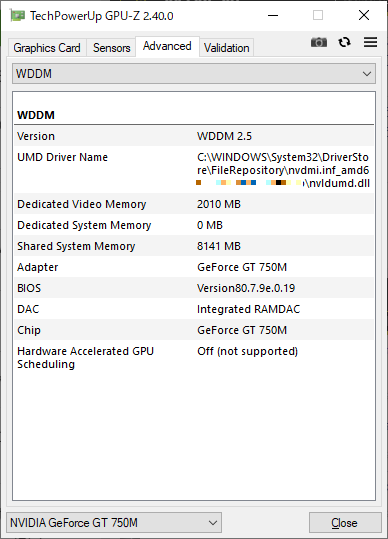Viewport: 388px width, 539px height.
Task: Select the Integrated RAMDAC value
Action: pyautogui.click(x=248, y=309)
